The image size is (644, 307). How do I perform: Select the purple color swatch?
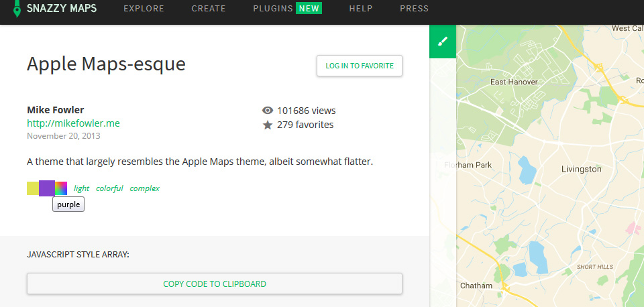[47, 188]
